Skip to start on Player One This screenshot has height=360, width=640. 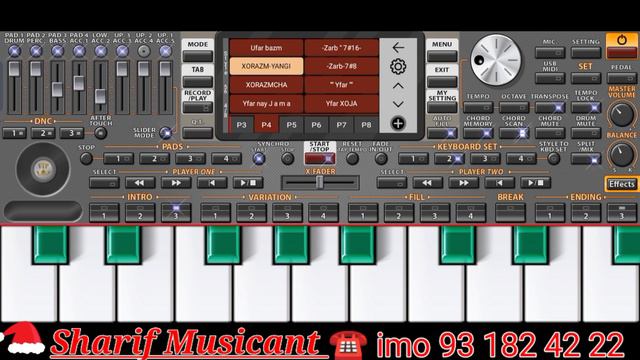[212, 183]
